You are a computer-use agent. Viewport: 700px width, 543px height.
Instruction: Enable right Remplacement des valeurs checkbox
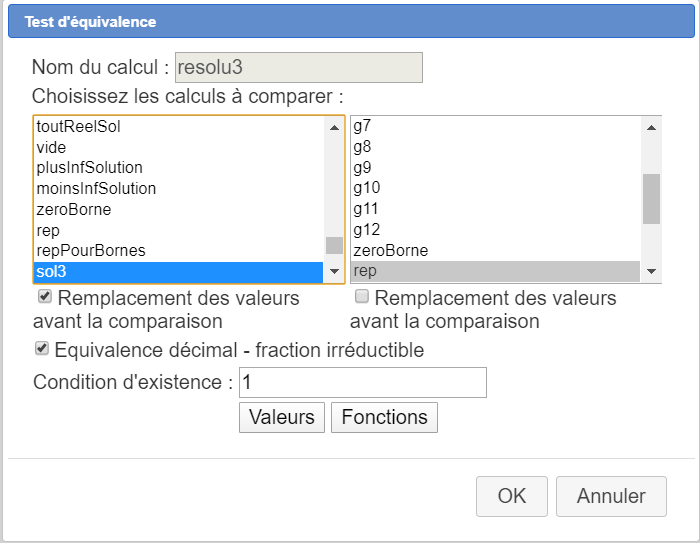click(x=362, y=297)
